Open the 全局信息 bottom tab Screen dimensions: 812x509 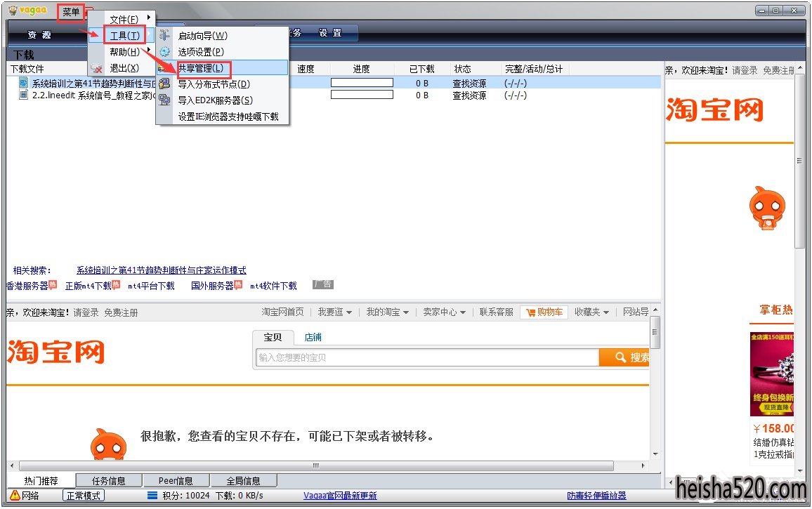coord(244,480)
